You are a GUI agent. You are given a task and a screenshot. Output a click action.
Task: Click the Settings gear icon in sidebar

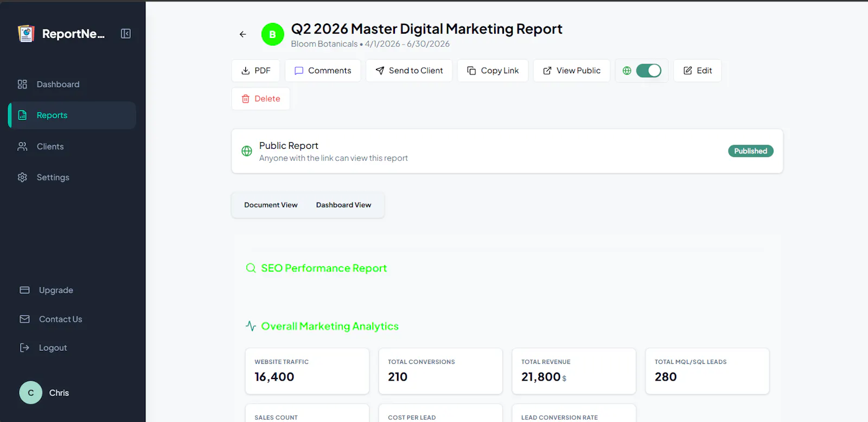point(22,178)
